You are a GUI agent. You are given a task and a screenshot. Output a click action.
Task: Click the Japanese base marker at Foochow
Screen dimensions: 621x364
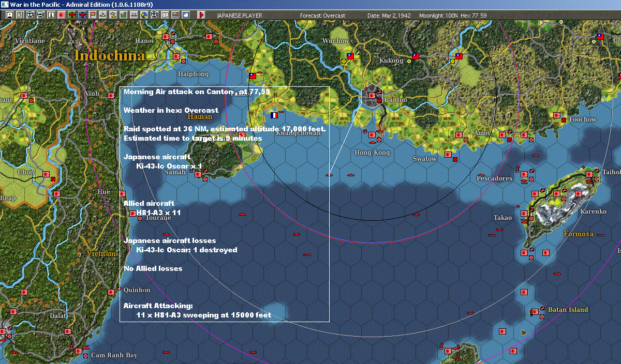[x=557, y=115]
